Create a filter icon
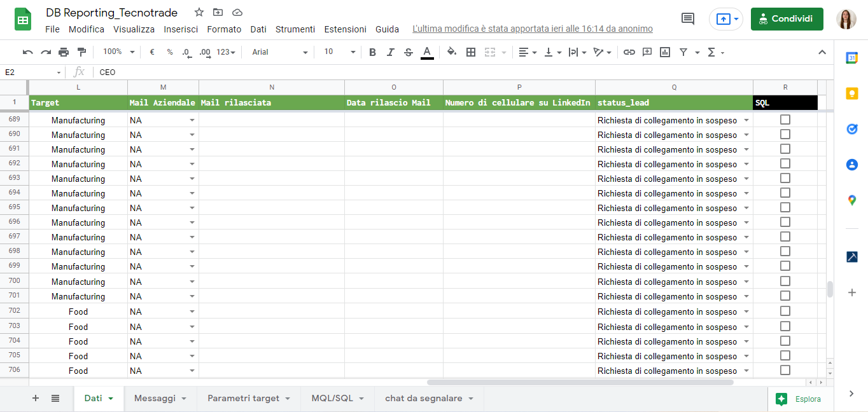The height and width of the screenshot is (412, 868). point(683,52)
